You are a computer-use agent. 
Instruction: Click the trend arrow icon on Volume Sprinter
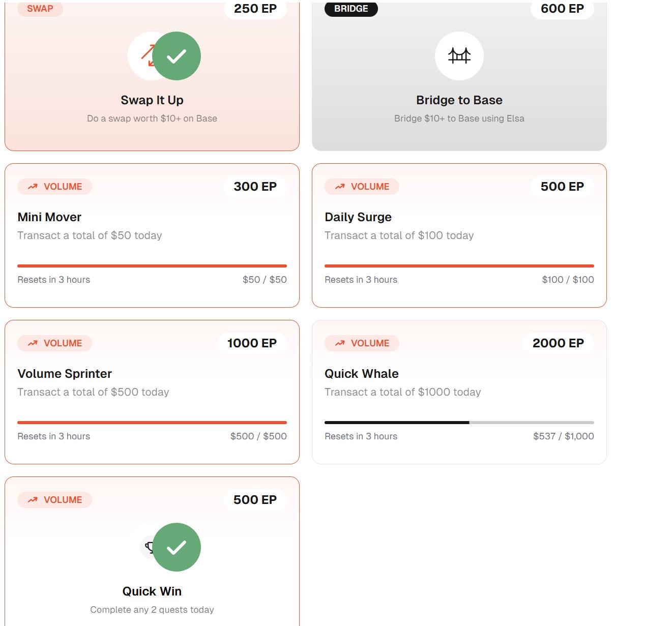coord(33,343)
